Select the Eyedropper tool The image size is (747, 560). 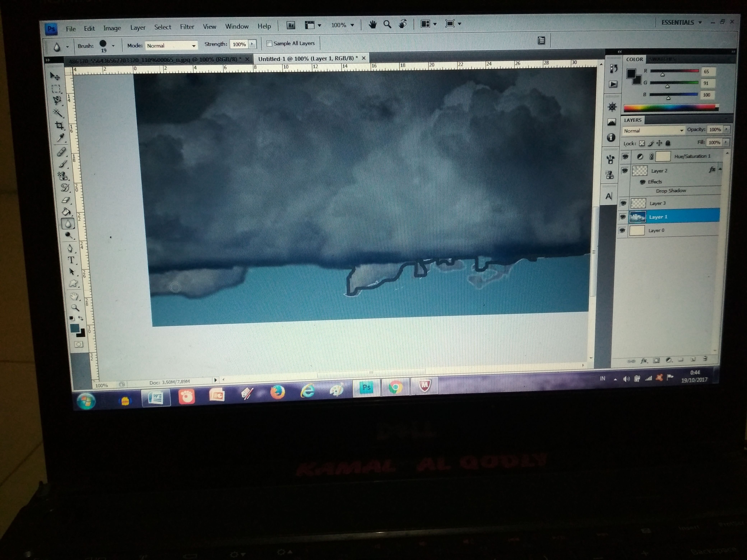(61, 138)
